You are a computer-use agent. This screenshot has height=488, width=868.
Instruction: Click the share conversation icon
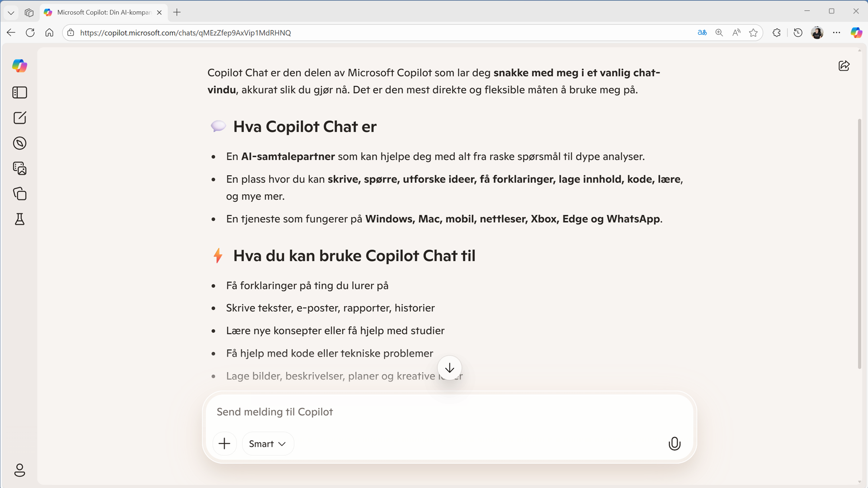point(844,66)
